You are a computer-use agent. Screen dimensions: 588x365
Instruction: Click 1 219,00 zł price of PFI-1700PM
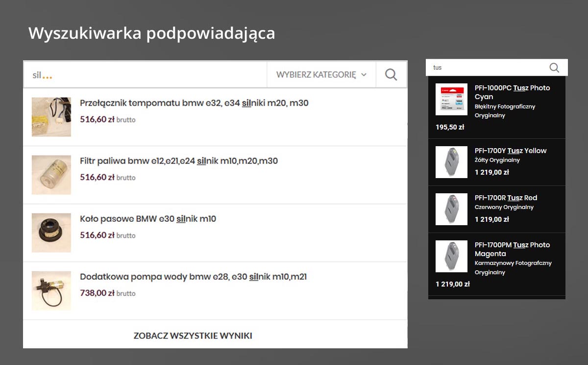[x=453, y=284]
